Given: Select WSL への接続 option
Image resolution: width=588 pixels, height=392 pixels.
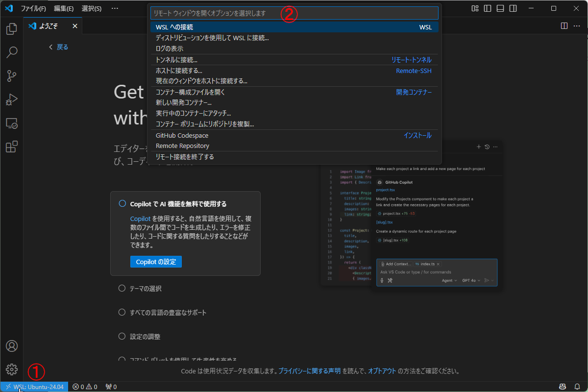Looking at the screenshot, I should coord(294,27).
